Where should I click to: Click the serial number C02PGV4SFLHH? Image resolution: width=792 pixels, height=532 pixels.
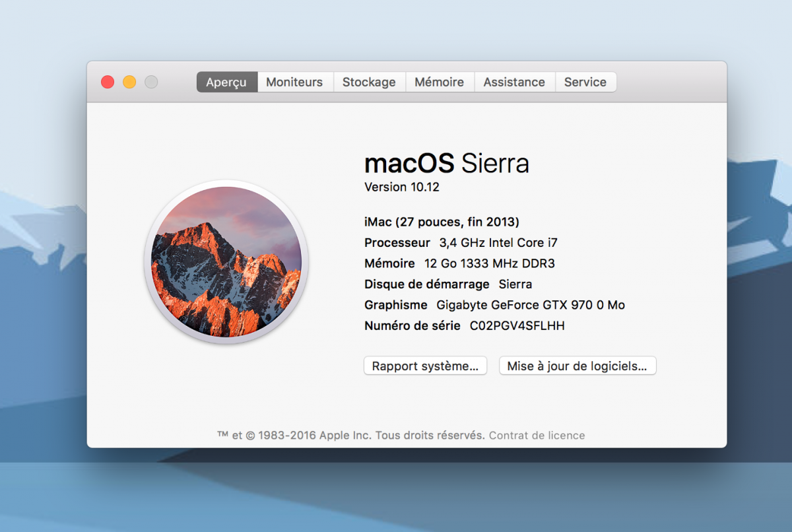(517, 326)
